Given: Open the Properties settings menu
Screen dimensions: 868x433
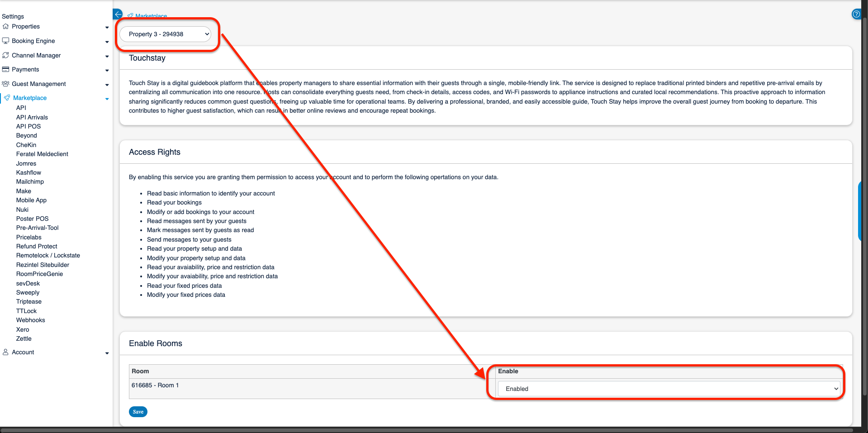Looking at the screenshot, I should click(x=26, y=26).
